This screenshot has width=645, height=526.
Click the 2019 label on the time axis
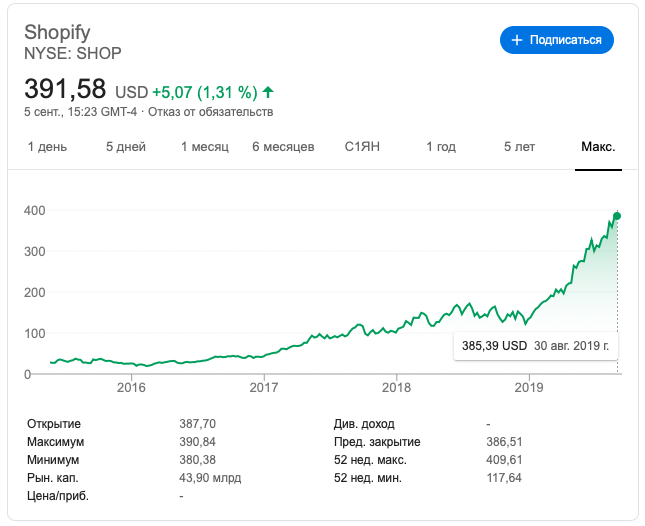click(529, 387)
